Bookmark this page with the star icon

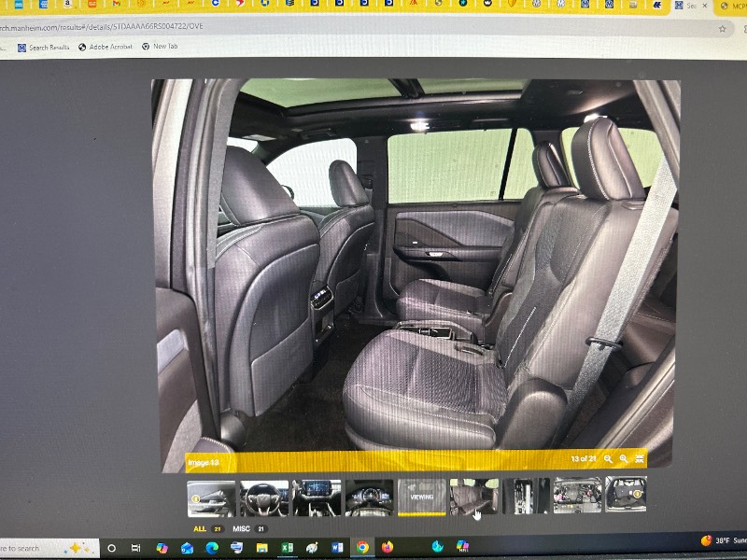[x=722, y=28]
